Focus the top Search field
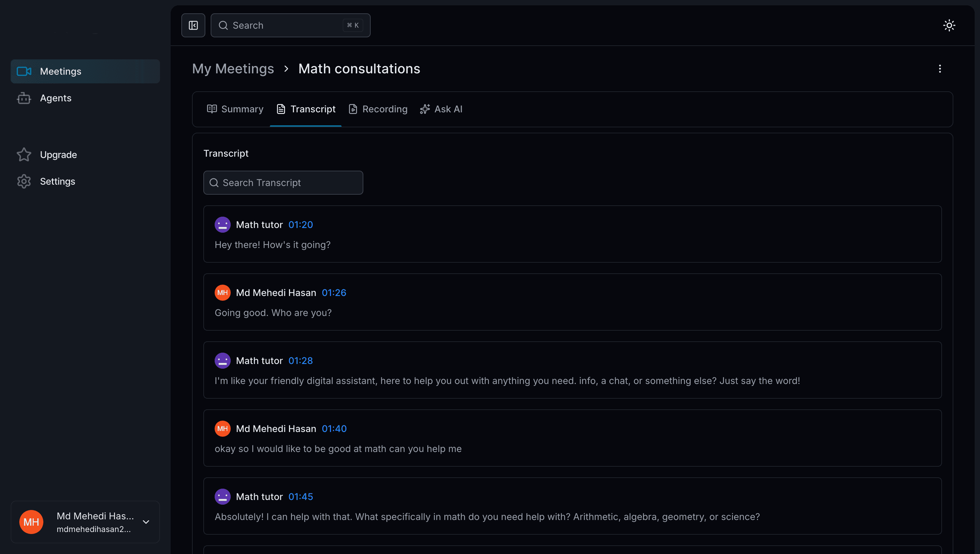The height and width of the screenshot is (554, 980). point(291,25)
